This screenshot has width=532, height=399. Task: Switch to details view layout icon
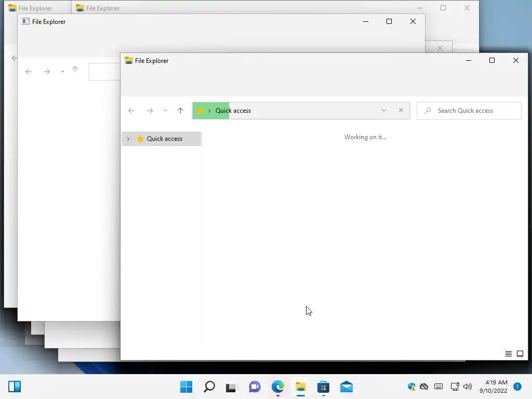(508, 354)
